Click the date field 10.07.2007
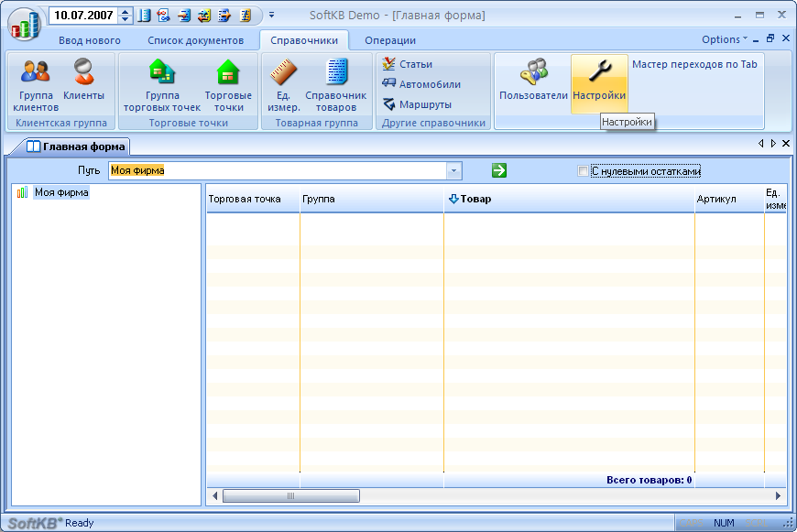The image size is (797, 532). click(84, 16)
